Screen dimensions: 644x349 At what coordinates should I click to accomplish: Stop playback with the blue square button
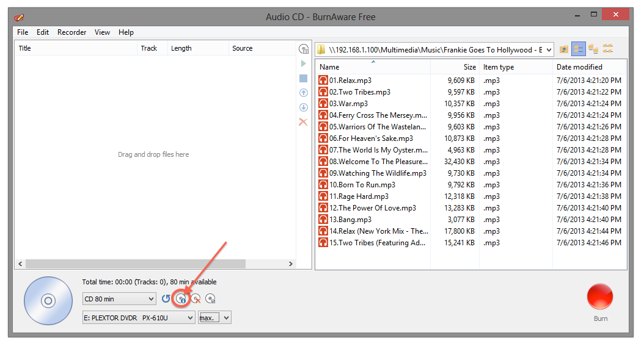coord(304,78)
